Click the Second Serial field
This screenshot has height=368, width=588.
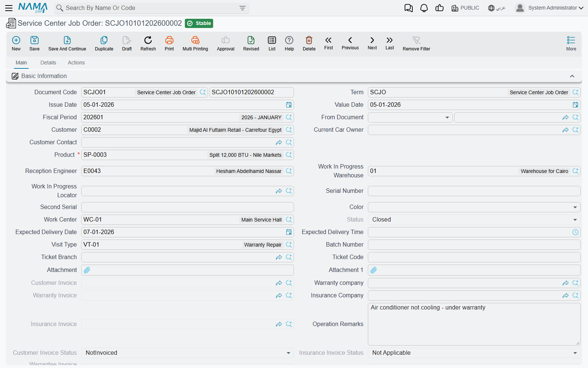click(x=187, y=207)
